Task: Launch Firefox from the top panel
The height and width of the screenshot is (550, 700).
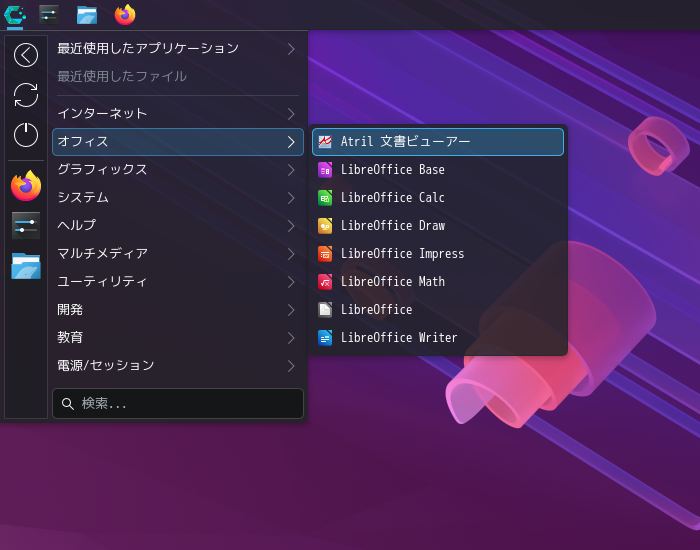Action: coord(125,15)
